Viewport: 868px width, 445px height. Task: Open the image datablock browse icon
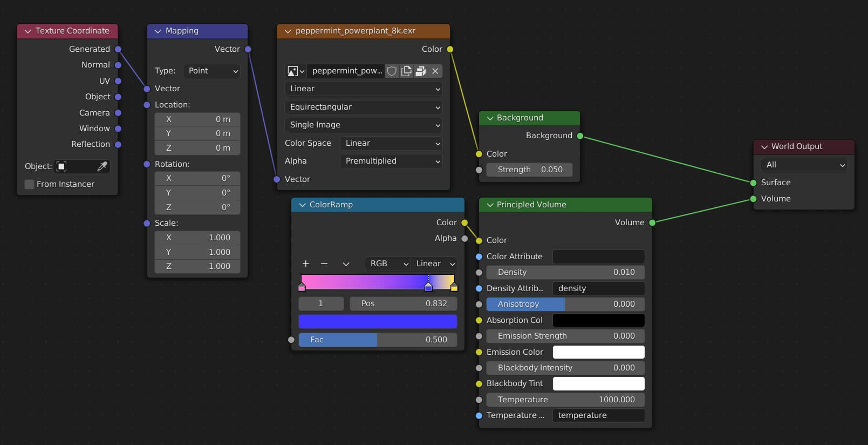[x=296, y=71]
